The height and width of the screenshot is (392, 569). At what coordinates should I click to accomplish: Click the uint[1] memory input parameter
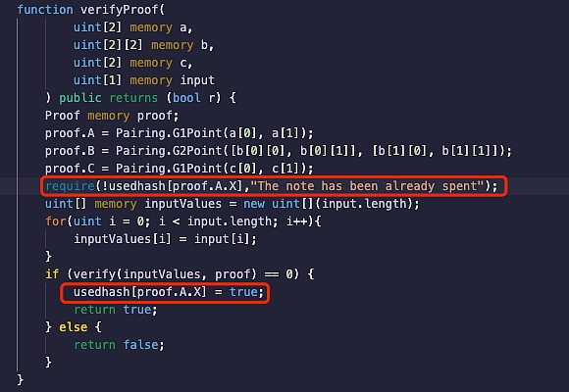tap(143, 80)
